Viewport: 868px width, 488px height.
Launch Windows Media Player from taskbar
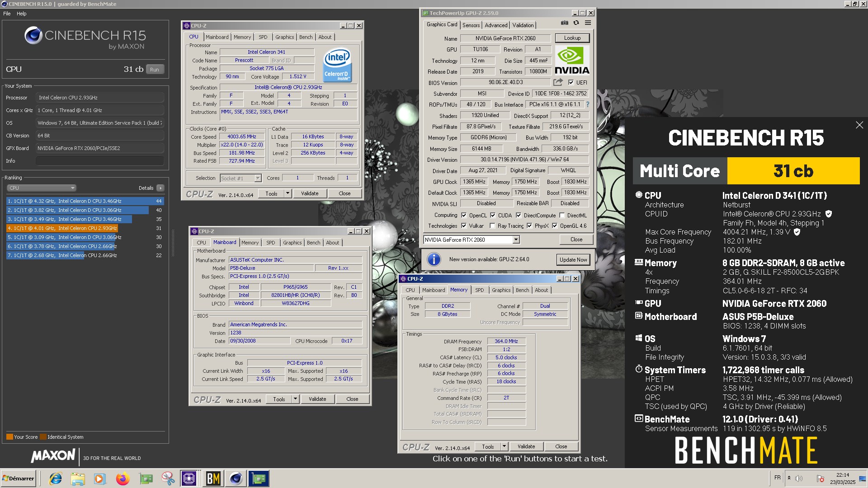(x=99, y=479)
